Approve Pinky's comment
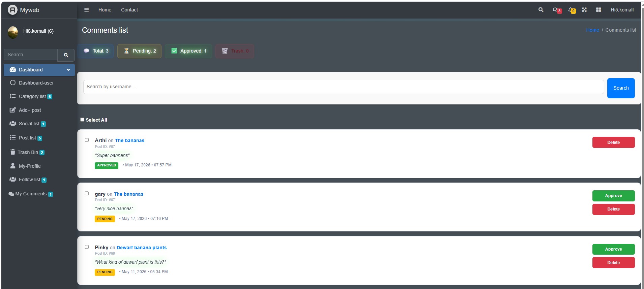Image resolution: width=644 pixels, height=289 pixels. [x=613, y=249]
